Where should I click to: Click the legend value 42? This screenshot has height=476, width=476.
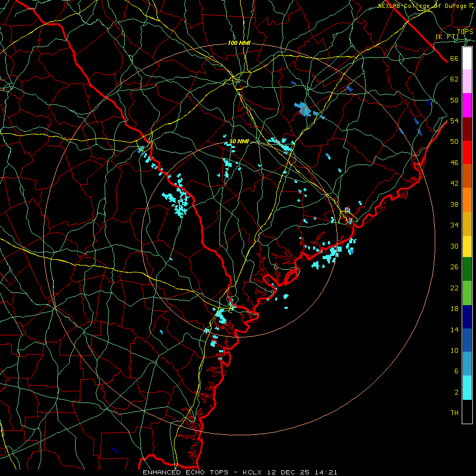pos(454,184)
